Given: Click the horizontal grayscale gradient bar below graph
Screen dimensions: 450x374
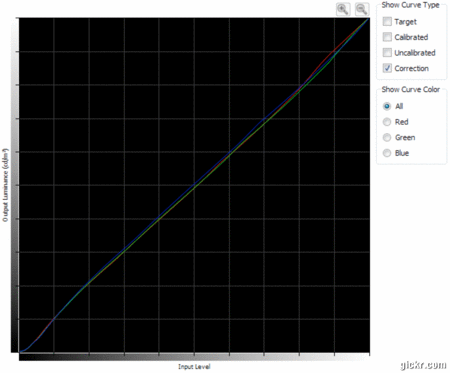Looking at the screenshot, I should pos(194,357).
